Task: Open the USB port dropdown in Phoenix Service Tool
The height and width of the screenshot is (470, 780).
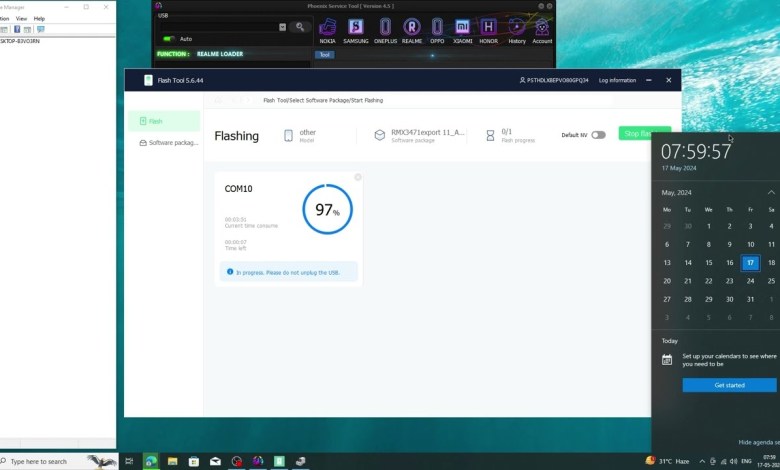Action: coord(283,27)
